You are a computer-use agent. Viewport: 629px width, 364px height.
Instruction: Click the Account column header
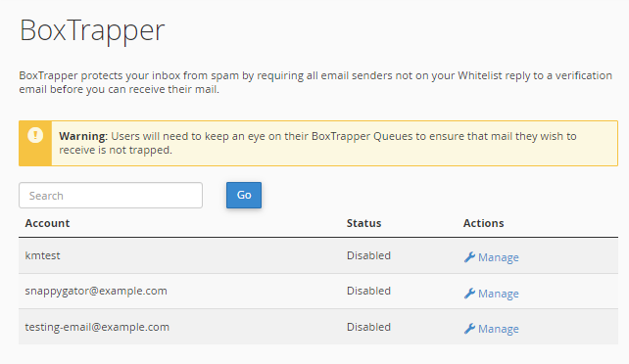[47, 223]
